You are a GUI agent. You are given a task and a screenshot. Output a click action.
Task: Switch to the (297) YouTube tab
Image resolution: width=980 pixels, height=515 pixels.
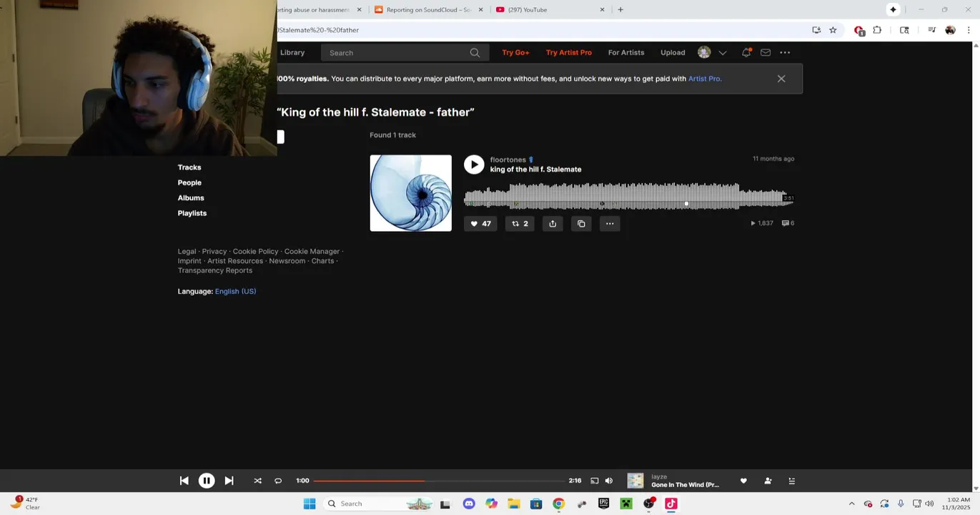click(x=549, y=10)
